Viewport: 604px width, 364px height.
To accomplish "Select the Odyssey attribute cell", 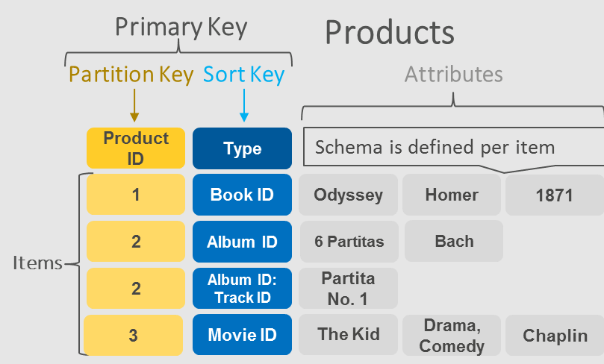I will [x=348, y=195].
